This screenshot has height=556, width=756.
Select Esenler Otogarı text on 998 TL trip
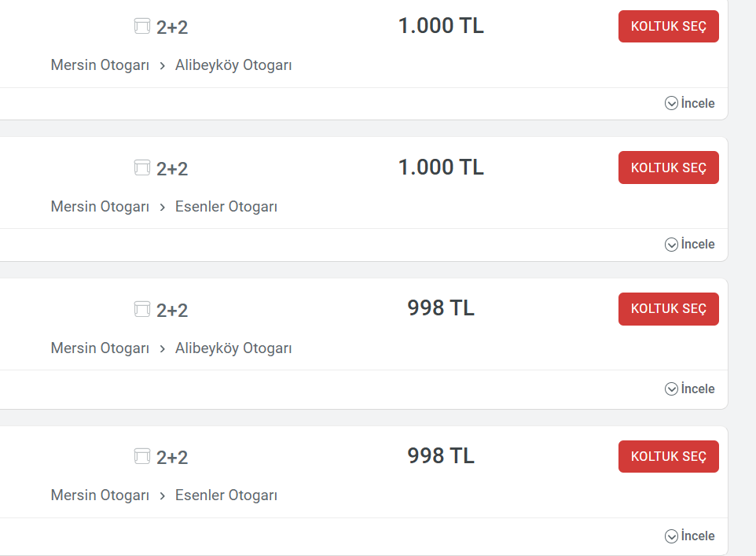[226, 495]
